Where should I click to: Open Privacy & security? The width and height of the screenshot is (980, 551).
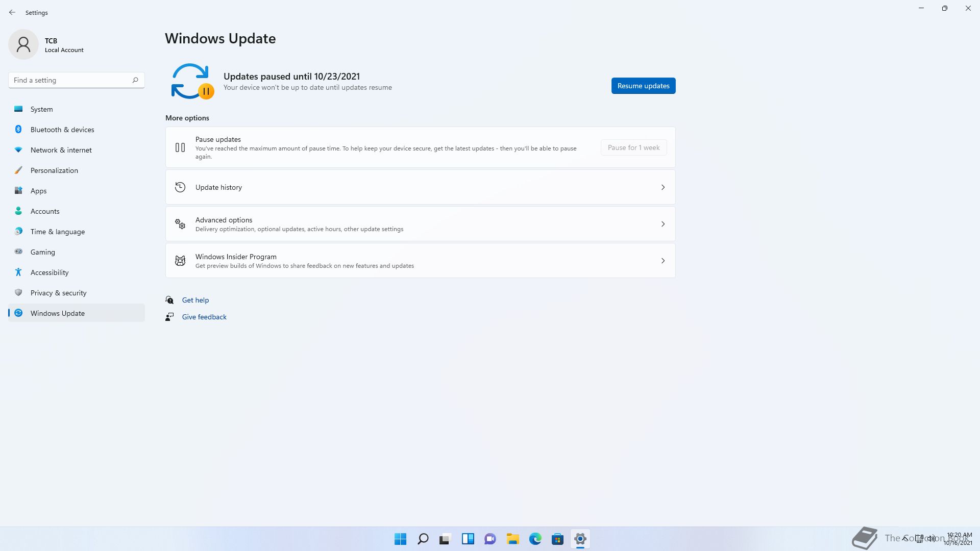click(77, 293)
